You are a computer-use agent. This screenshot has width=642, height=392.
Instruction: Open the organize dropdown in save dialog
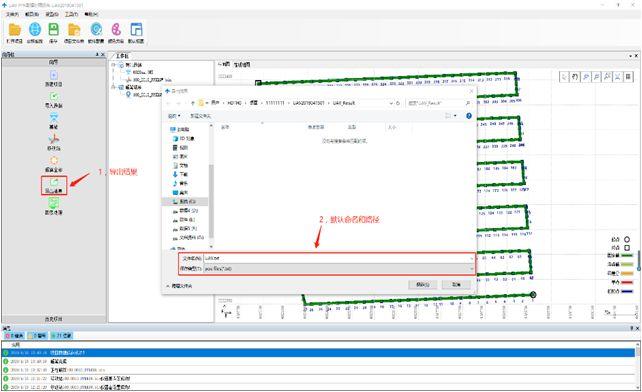pyautogui.click(x=174, y=116)
